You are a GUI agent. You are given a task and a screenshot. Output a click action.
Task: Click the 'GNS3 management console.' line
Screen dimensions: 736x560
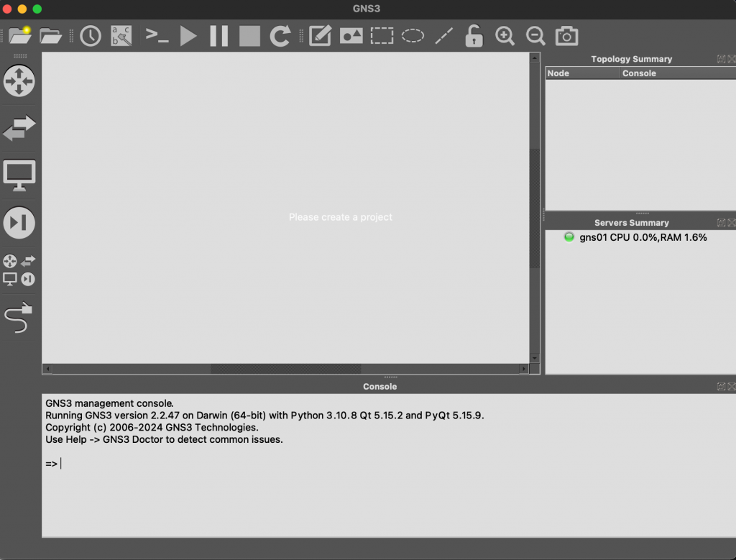coord(109,403)
